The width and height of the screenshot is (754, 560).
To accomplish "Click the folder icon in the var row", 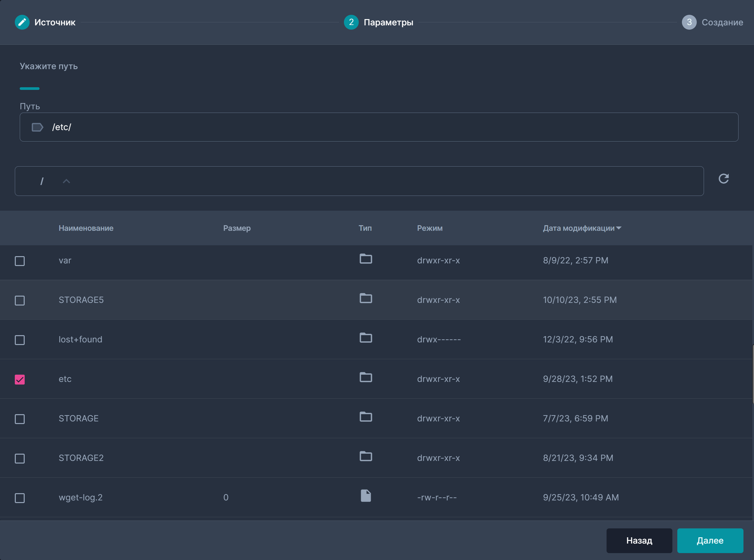I will [x=366, y=259].
